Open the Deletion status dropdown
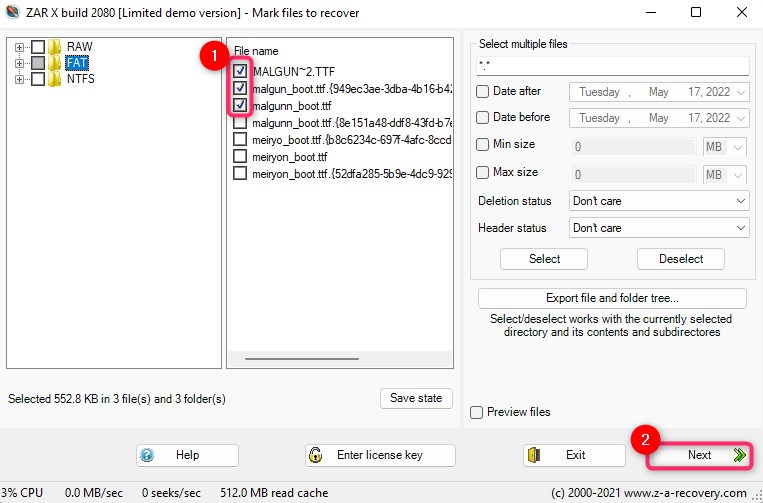The height and width of the screenshot is (503, 763). [659, 201]
